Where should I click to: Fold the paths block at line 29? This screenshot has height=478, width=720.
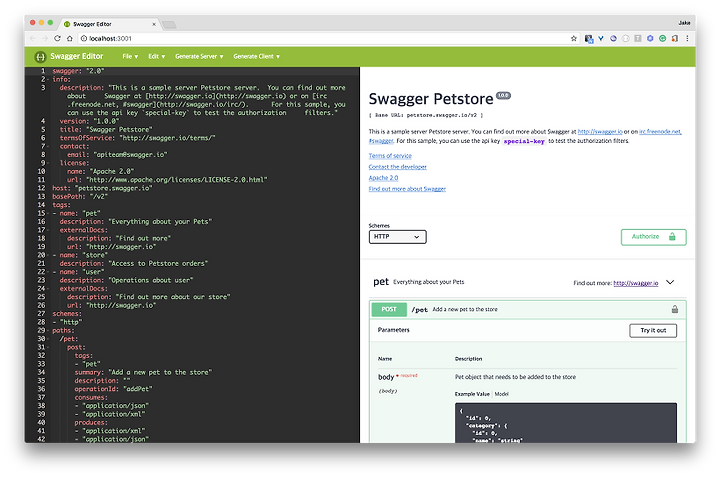pos(48,331)
